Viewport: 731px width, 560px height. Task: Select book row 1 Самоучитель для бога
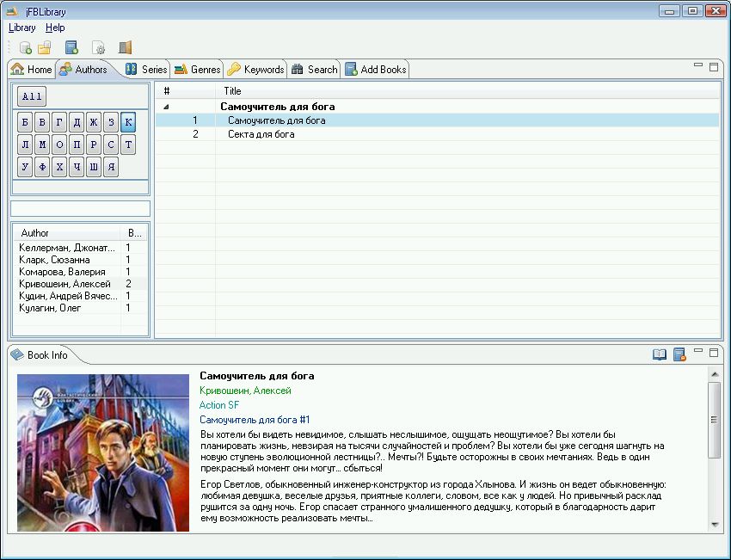tap(437, 120)
